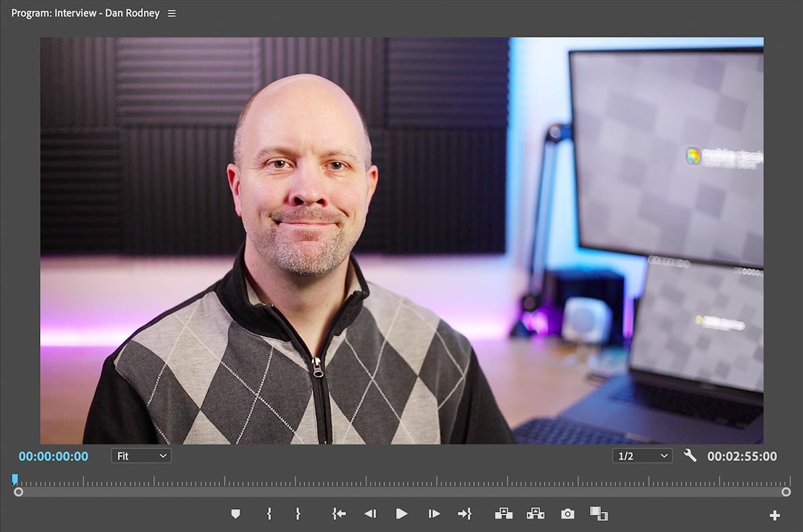
Task: Click the Mark In bracket icon
Action: [269, 513]
